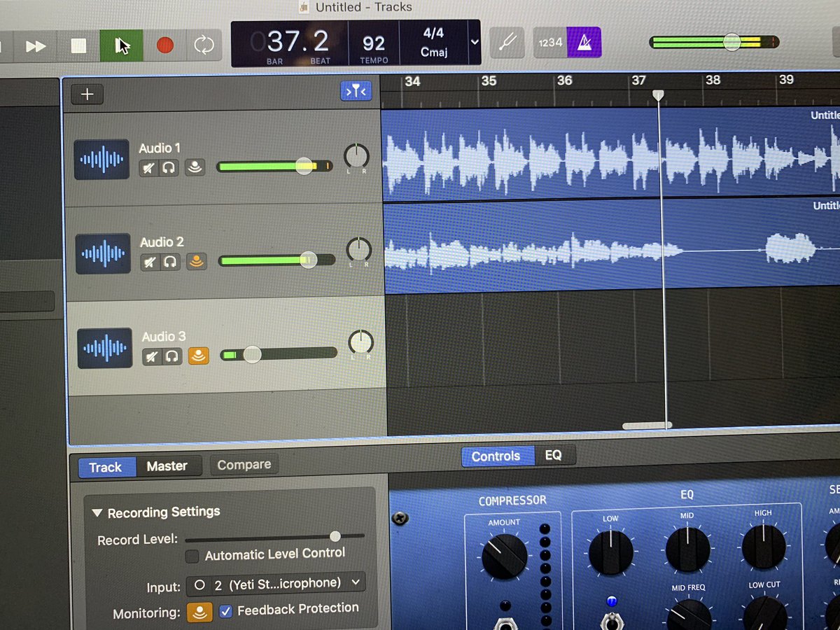The height and width of the screenshot is (630, 840).
Task: Click the EQ Low knob
Action: click(611, 552)
